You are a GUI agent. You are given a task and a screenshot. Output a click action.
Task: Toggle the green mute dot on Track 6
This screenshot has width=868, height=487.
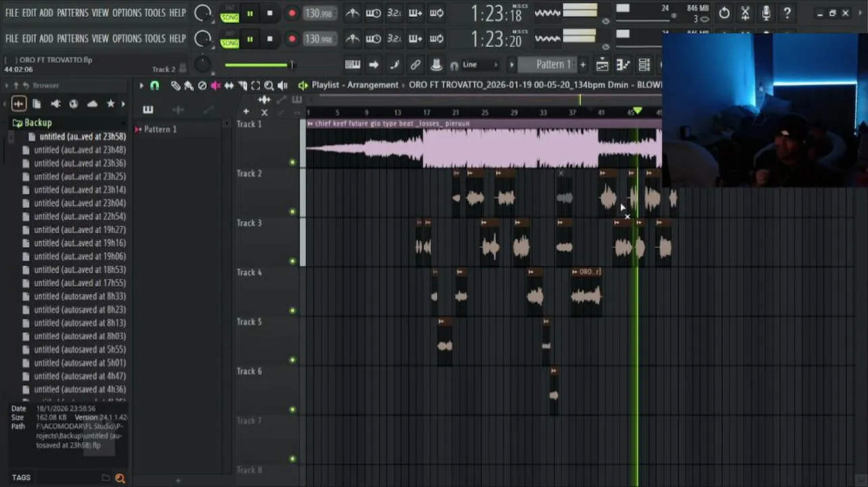(x=293, y=409)
